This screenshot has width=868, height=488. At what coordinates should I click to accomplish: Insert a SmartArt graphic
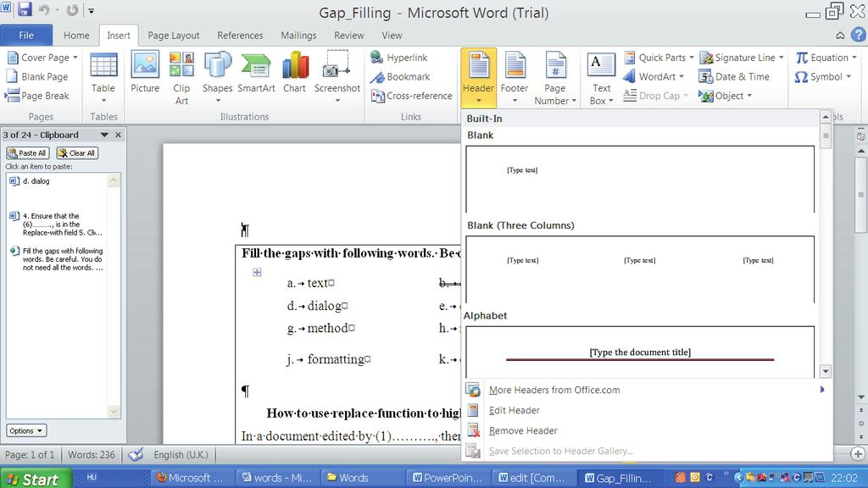[256, 73]
